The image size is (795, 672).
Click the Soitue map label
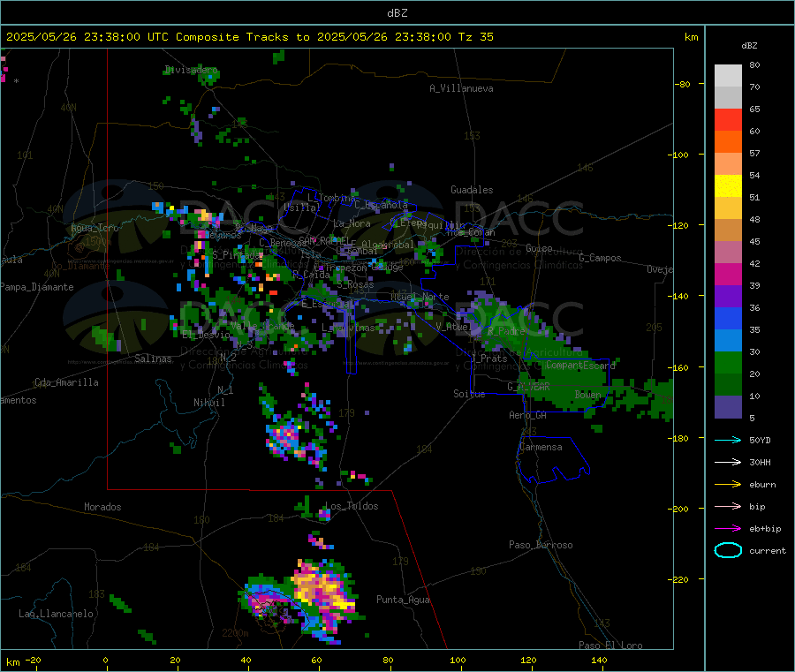pos(469,394)
